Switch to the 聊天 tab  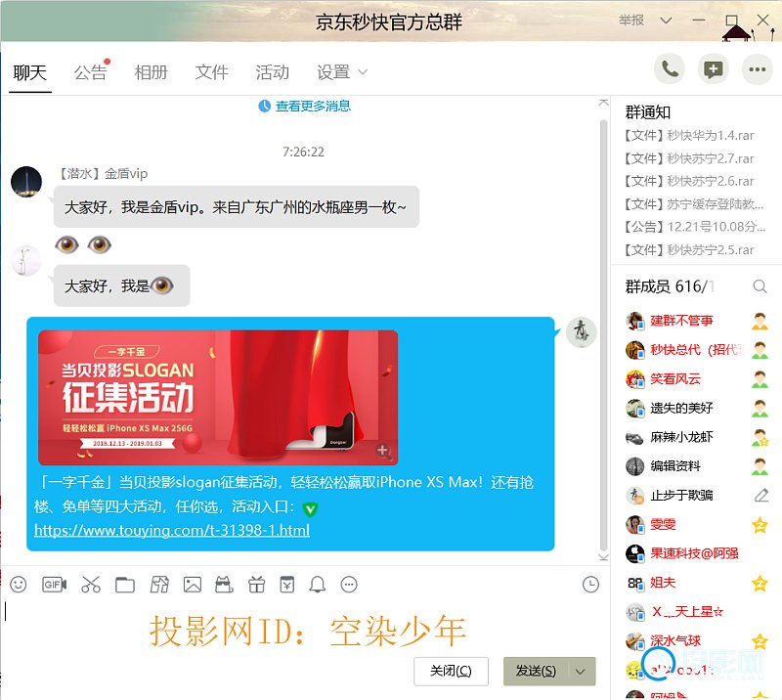(30, 73)
